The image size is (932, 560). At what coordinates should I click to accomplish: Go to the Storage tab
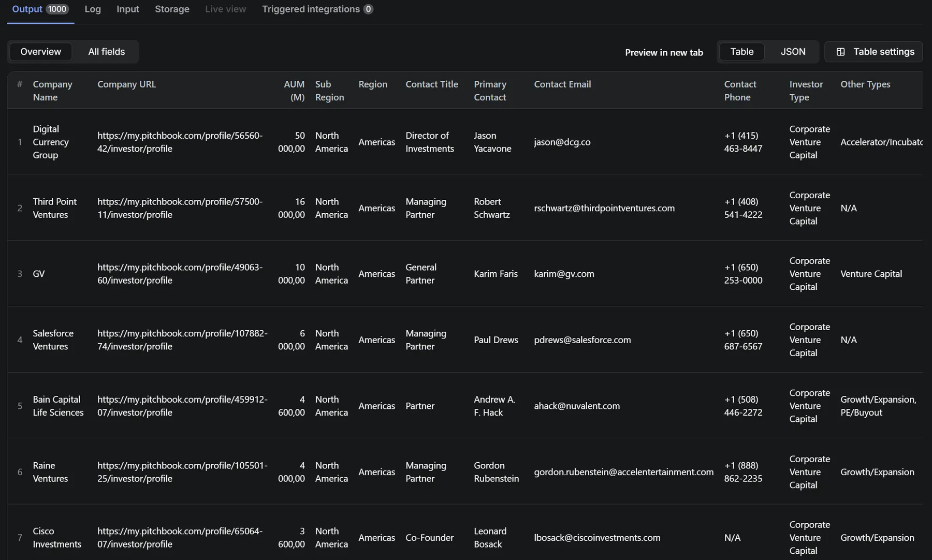click(x=172, y=9)
